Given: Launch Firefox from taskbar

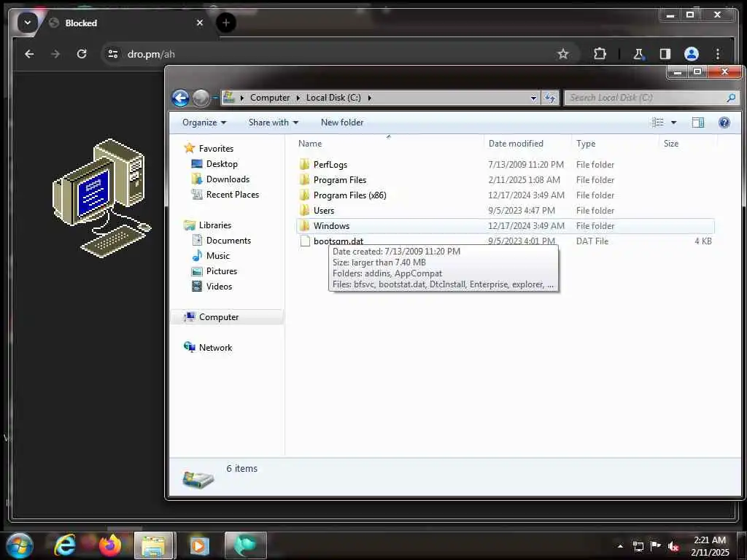Looking at the screenshot, I should coord(109,545).
